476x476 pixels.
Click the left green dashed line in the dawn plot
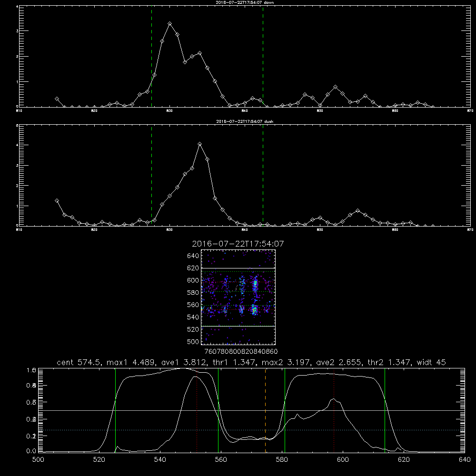point(151,56)
